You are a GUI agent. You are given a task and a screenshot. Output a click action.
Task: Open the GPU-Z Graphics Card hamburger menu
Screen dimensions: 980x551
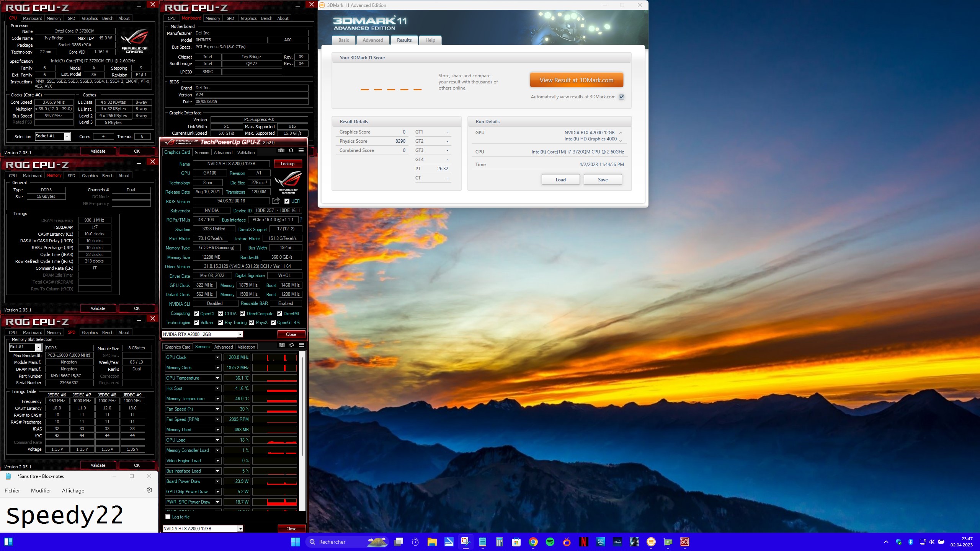click(301, 151)
